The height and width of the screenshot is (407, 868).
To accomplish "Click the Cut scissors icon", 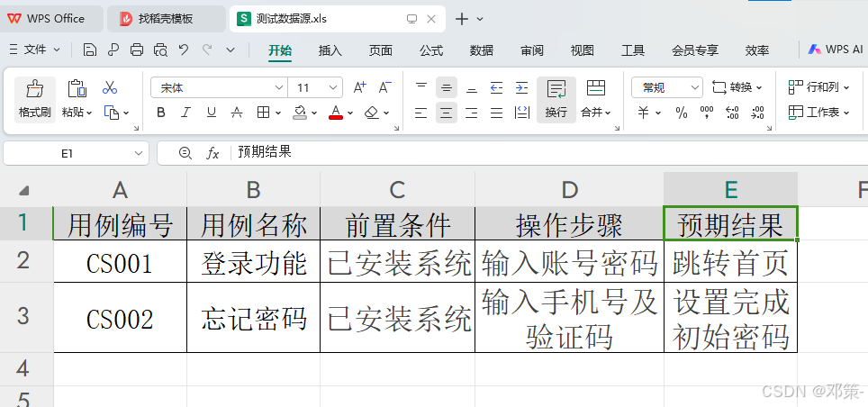I will [110, 87].
